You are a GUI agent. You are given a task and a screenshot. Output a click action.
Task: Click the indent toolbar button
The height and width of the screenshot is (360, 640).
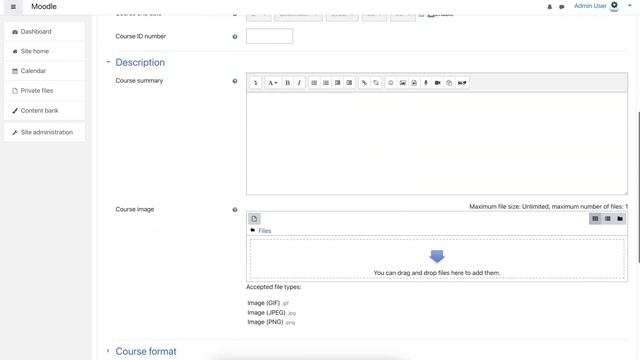349,83
